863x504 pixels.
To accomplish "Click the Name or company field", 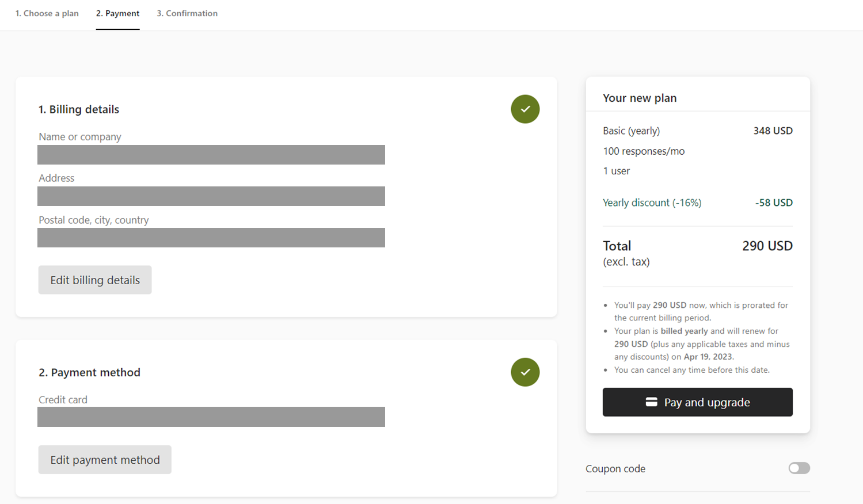I will tap(211, 155).
